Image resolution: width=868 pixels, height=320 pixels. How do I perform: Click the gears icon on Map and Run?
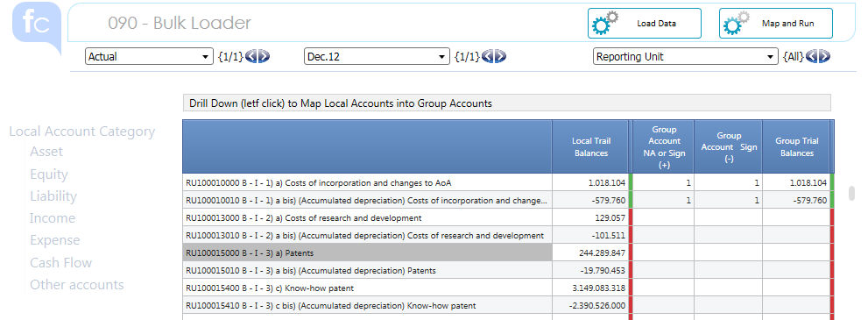coord(737,24)
